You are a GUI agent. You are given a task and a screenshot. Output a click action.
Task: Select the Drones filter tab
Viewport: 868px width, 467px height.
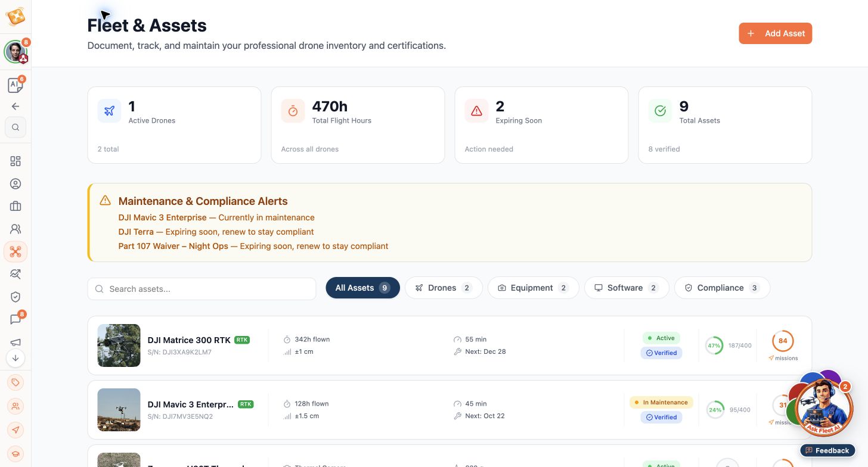(444, 288)
